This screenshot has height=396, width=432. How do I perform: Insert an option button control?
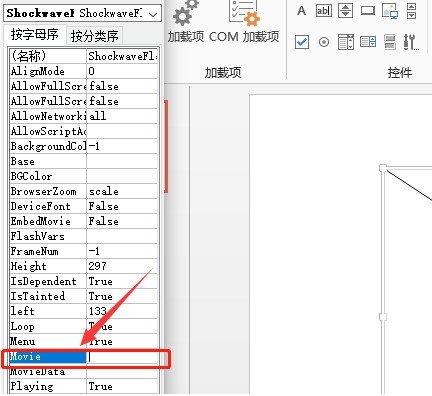[324, 42]
